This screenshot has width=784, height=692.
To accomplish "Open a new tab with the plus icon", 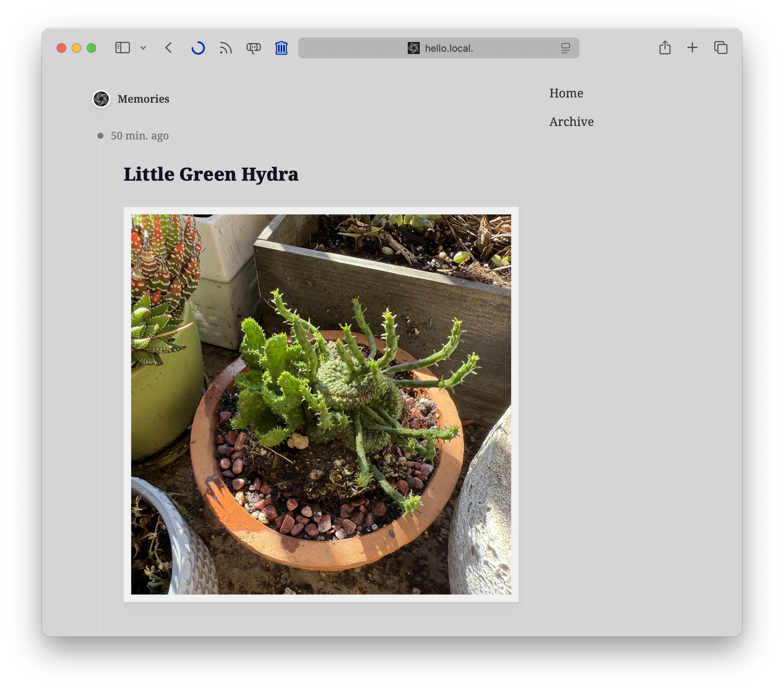I will [x=692, y=48].
